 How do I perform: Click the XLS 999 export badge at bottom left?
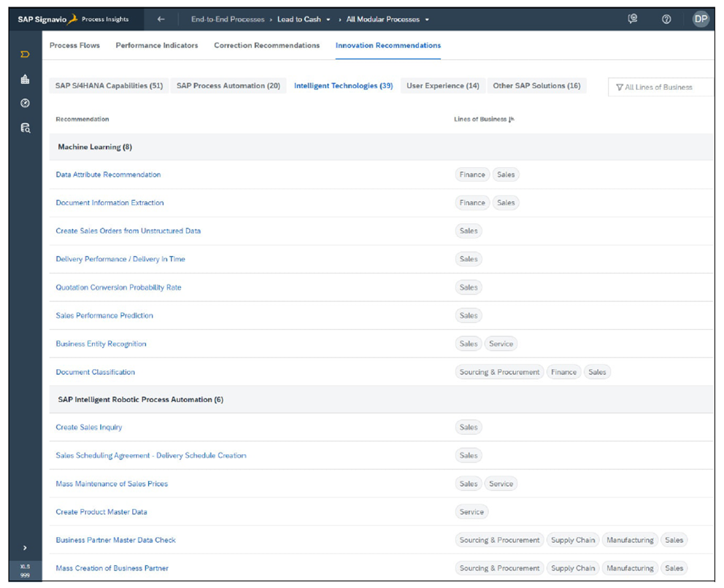click(25, 570)
